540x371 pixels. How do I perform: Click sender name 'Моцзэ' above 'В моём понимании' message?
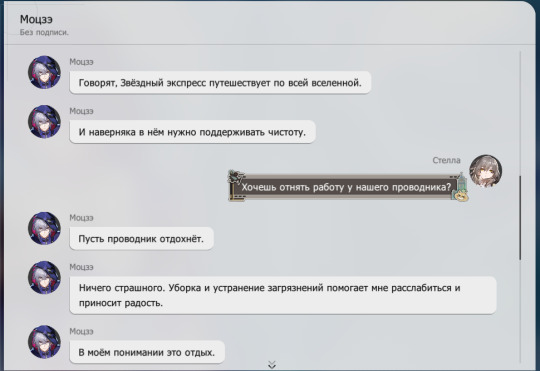coord(81,331)
